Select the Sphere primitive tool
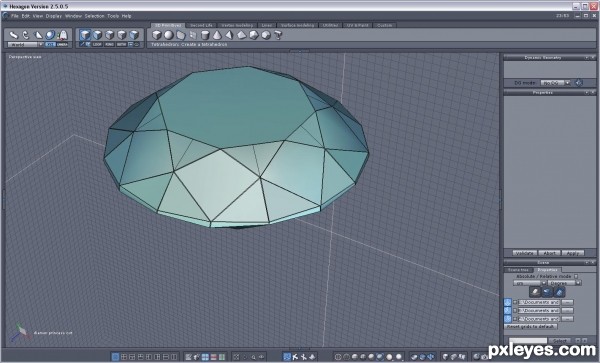 169,35
